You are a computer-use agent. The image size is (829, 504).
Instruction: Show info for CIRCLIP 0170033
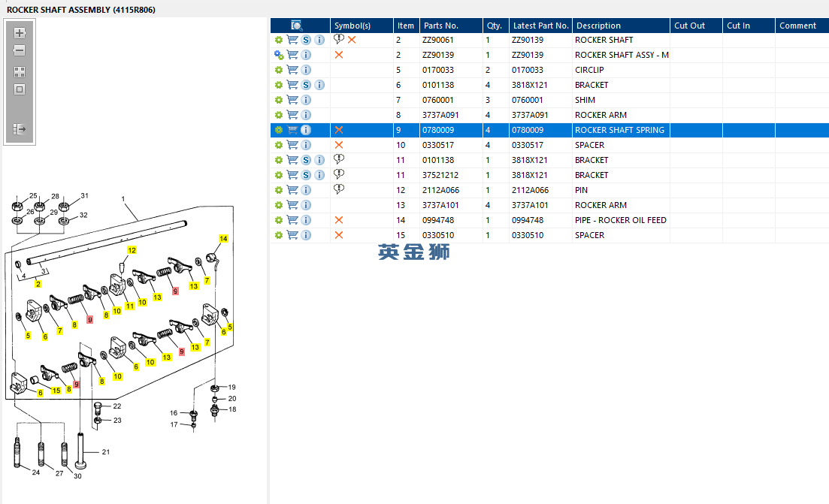(x=306, y=70)
